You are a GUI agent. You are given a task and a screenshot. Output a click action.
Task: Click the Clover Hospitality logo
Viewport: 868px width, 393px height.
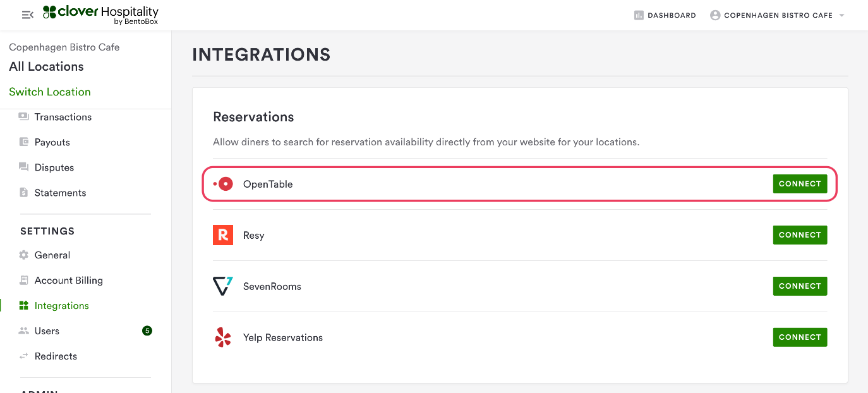(x=100, y=15)
